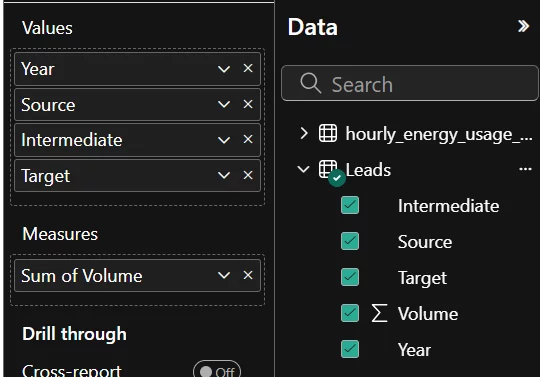Click the hourly_energy_usage table icon
The height and width of the screenshot is (377, 540).
pos(328,133)
